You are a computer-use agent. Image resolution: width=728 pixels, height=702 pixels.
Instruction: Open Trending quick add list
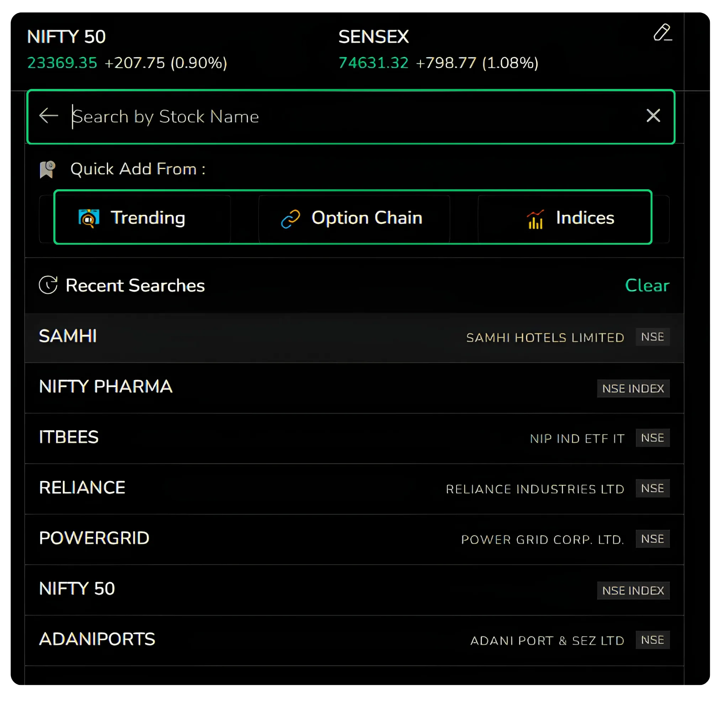[135, 220]
